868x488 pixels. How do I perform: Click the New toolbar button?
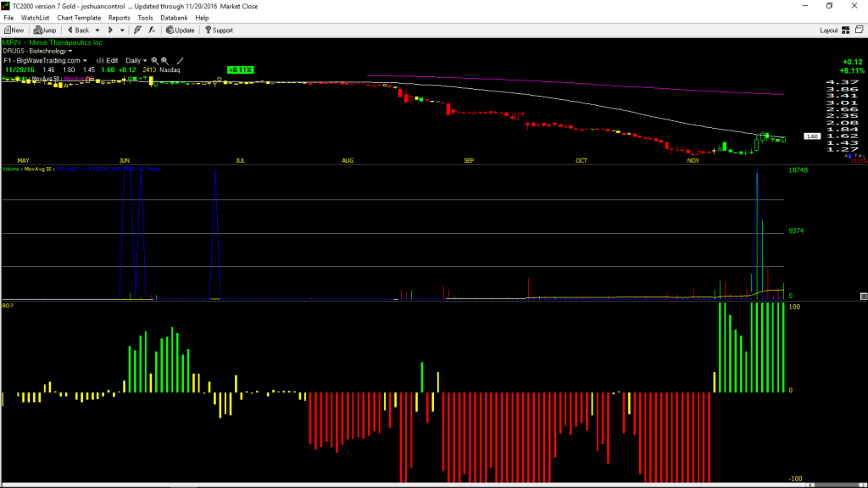(14, 30)
